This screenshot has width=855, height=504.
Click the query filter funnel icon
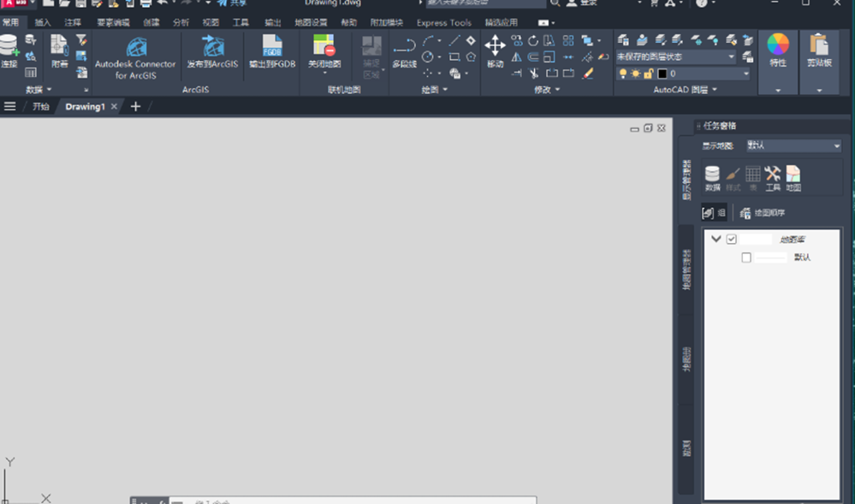(x=81, y=40)
